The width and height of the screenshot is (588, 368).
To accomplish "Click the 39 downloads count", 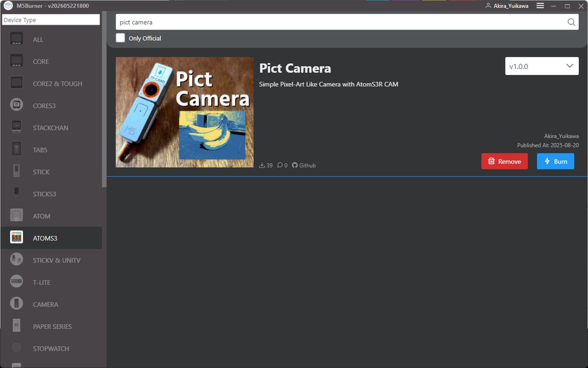I will point(269,165).
